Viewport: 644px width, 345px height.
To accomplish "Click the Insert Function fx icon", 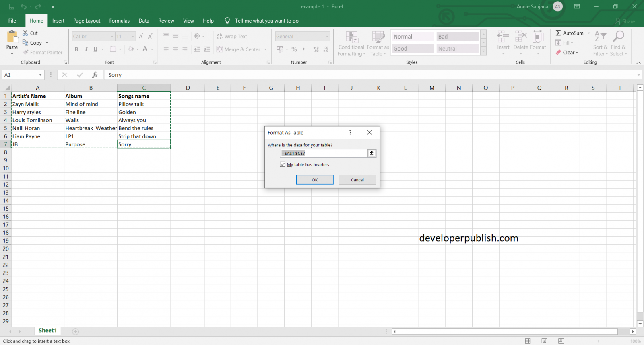I will coord(95,75).
